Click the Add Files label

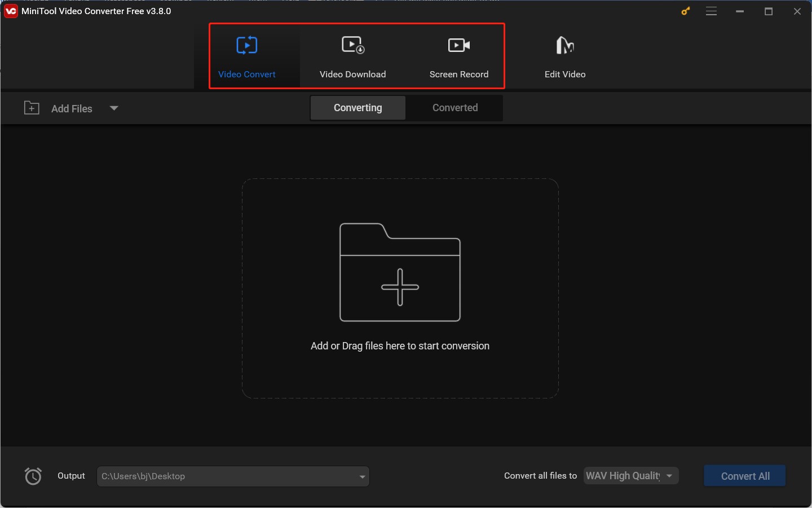[x=72, y=108]
